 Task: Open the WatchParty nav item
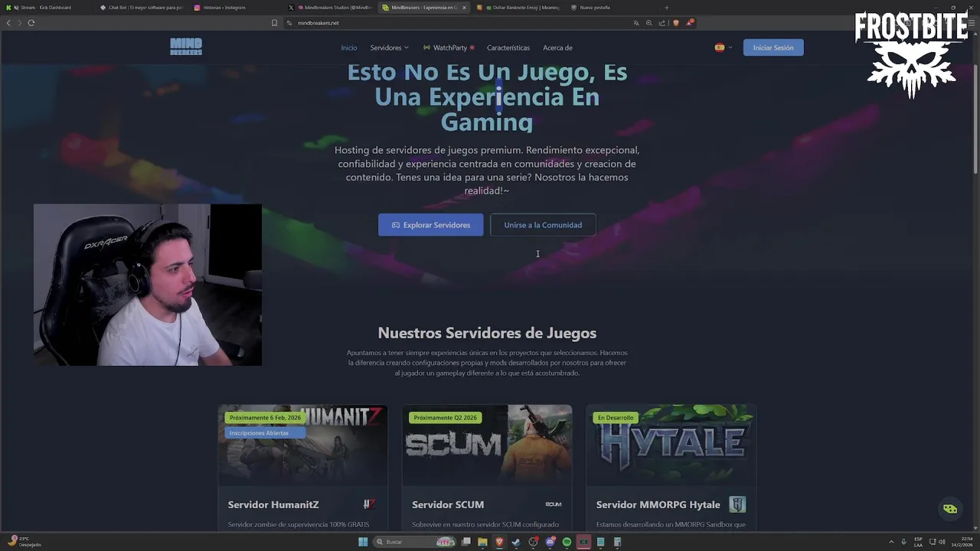(x=449, y=47)
